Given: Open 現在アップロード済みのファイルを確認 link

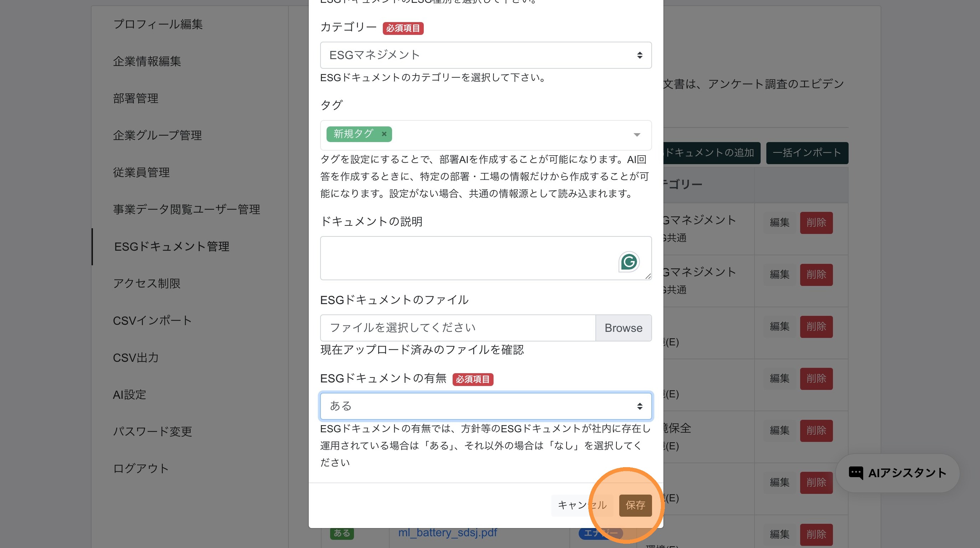Looking at the screenshot, I should 422,350.
